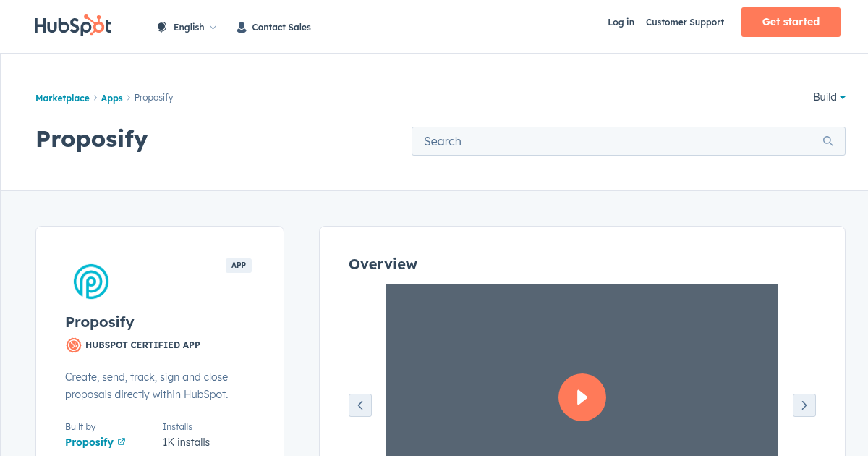Click the previous carousel arrow

click(360, 405)
